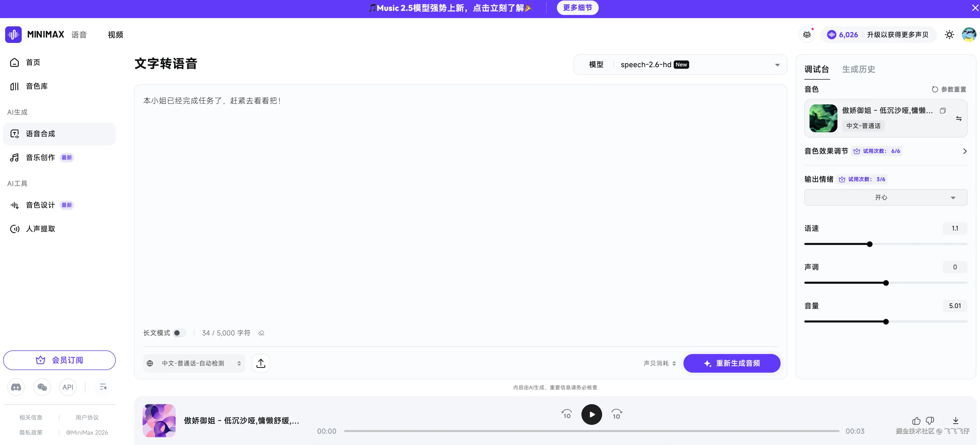
Task: Open the API docs icon
Action: [x=68, y=387]
